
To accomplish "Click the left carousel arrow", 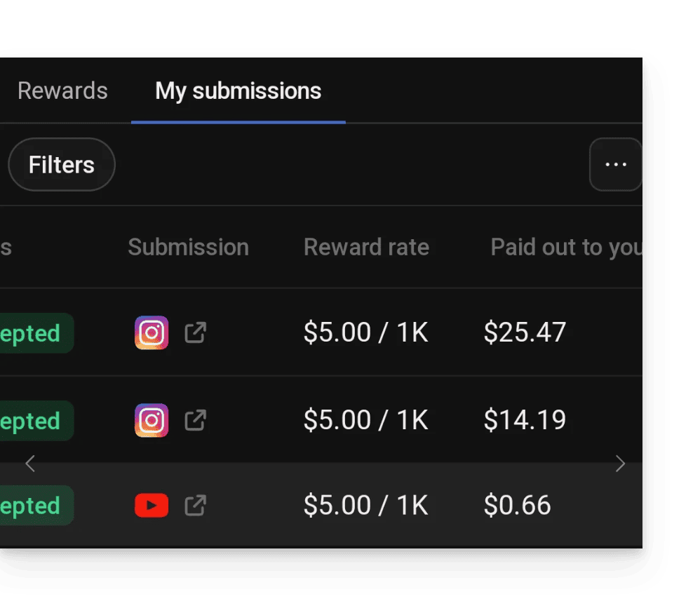I will (30, 463).
